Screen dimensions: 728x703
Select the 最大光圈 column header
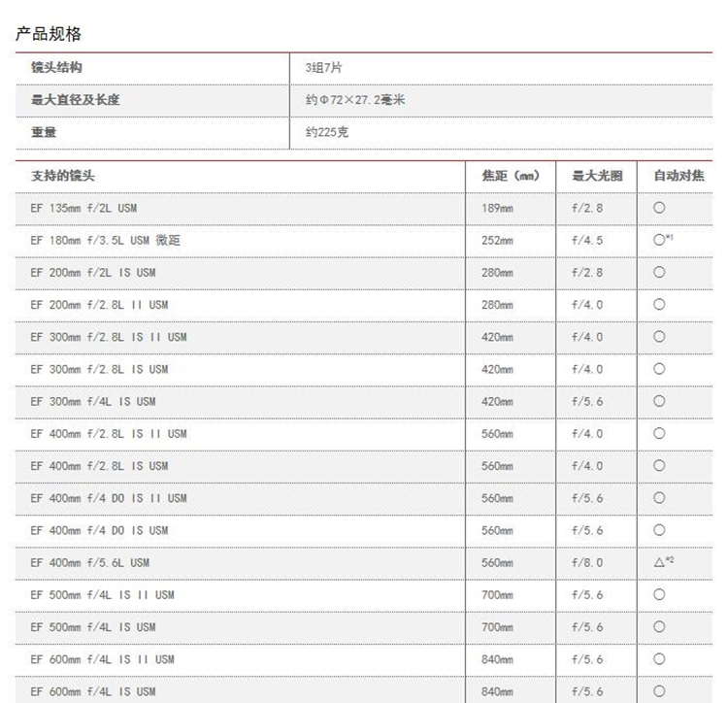597,176
